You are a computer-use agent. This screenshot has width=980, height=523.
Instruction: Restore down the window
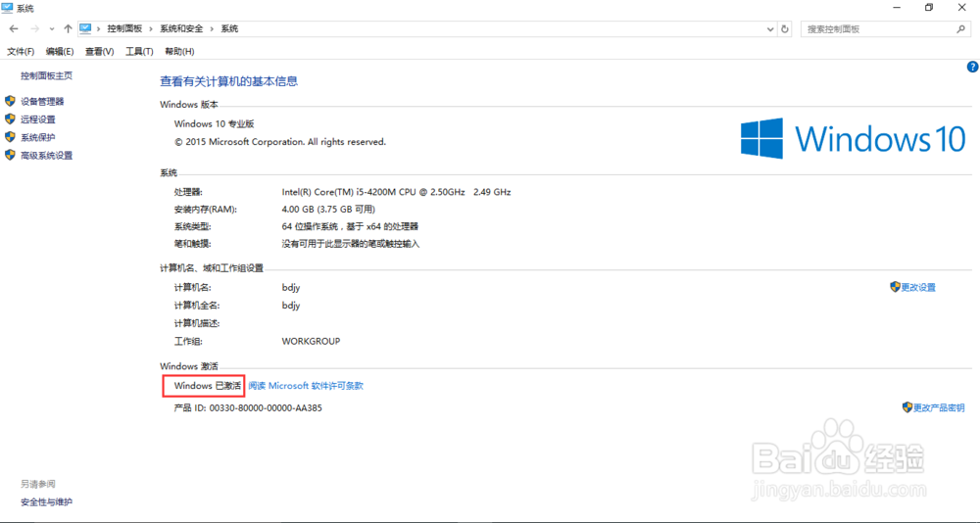coord(929,8)
